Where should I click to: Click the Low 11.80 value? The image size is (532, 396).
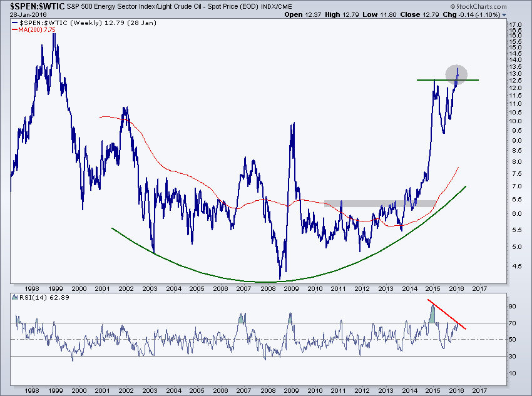point(379,14)
